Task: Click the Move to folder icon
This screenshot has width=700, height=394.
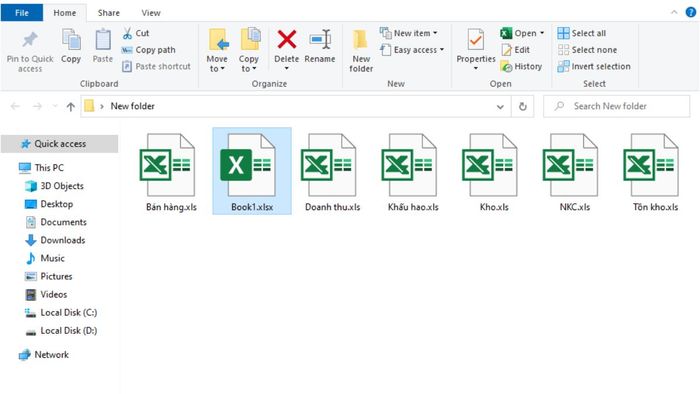Action: coord(219,40)
